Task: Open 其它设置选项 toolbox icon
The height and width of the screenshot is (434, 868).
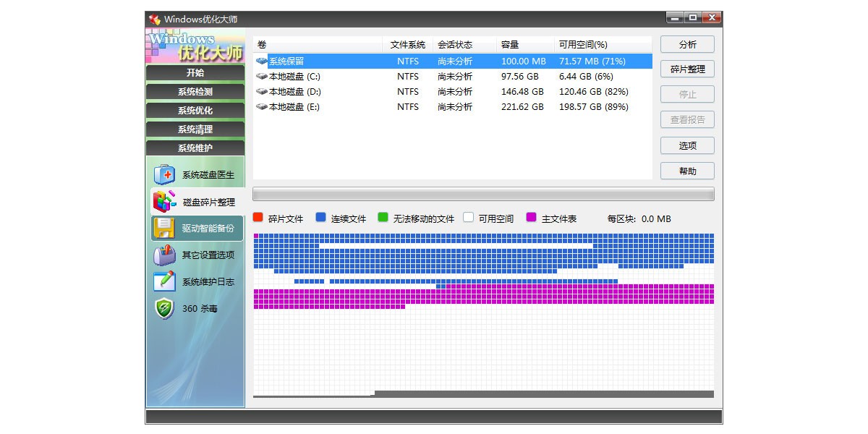Action: click(164, 255)
